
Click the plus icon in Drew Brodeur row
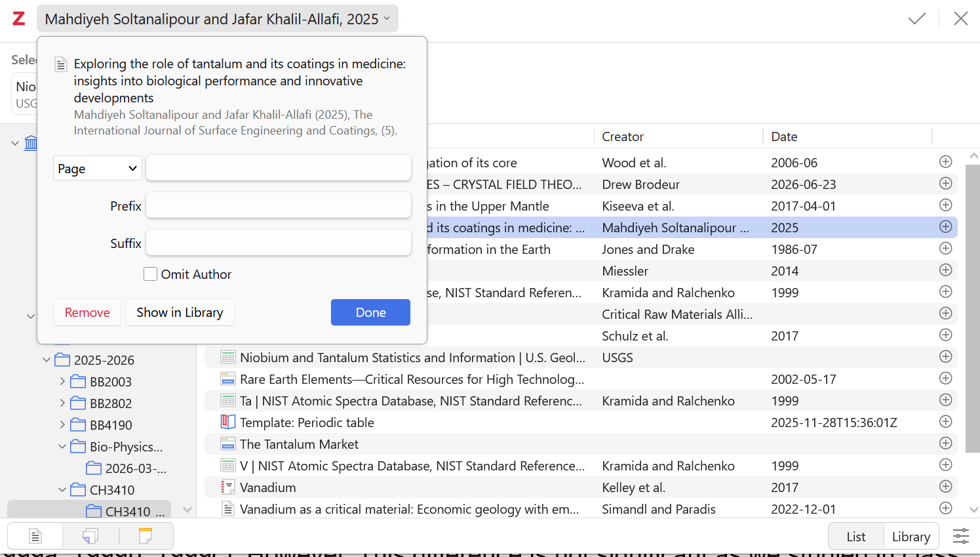945,183
